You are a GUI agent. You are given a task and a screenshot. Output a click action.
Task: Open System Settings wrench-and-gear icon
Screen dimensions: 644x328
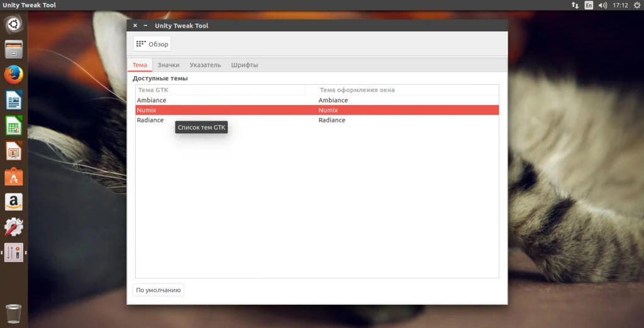pyautogui.click(x=14, y=227)
